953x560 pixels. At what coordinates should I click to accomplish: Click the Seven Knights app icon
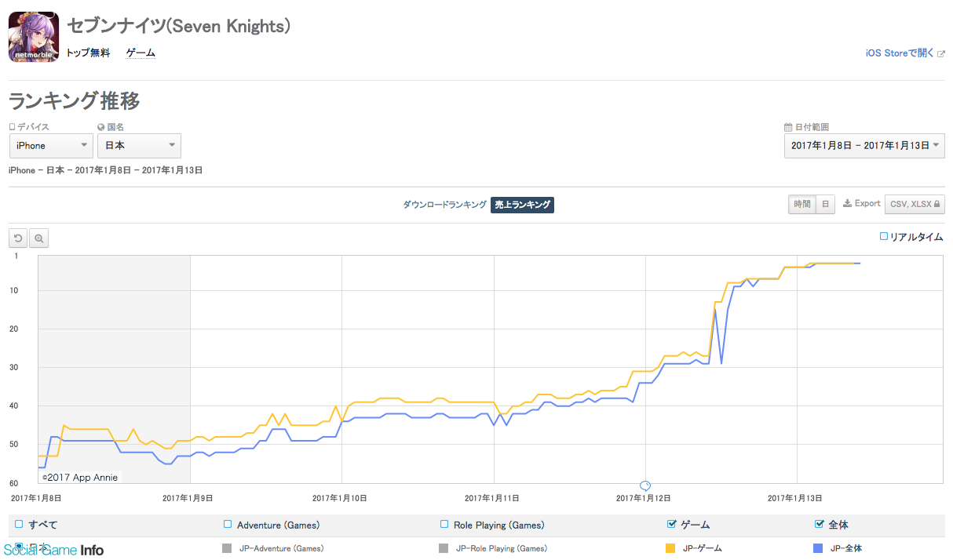(x=33, y=37)
